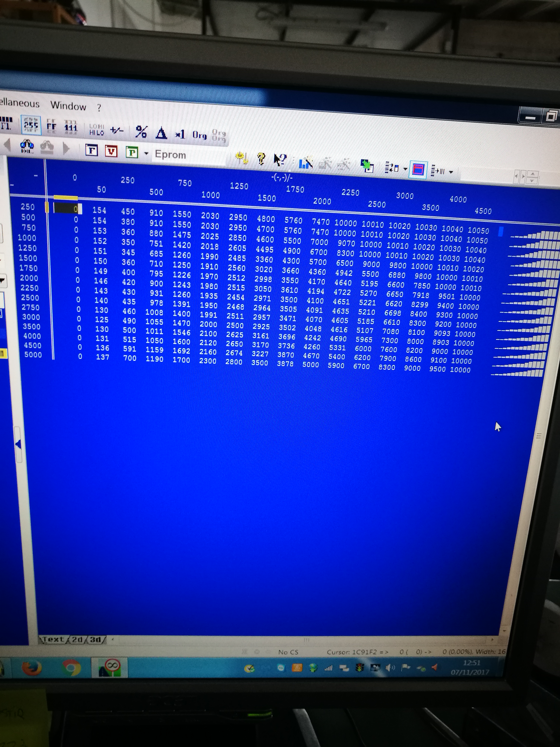
Task: Open the dropdown beside columns-add icon
Action: tap(451, 172)
